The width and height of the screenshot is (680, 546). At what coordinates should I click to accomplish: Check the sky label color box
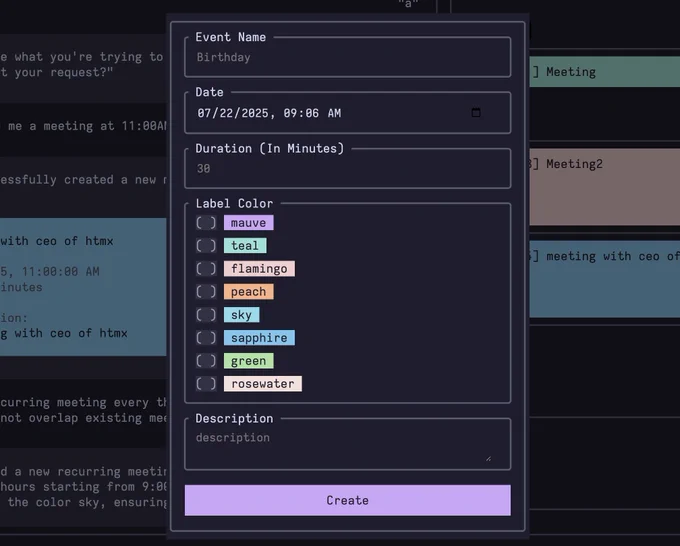point(206,315)
